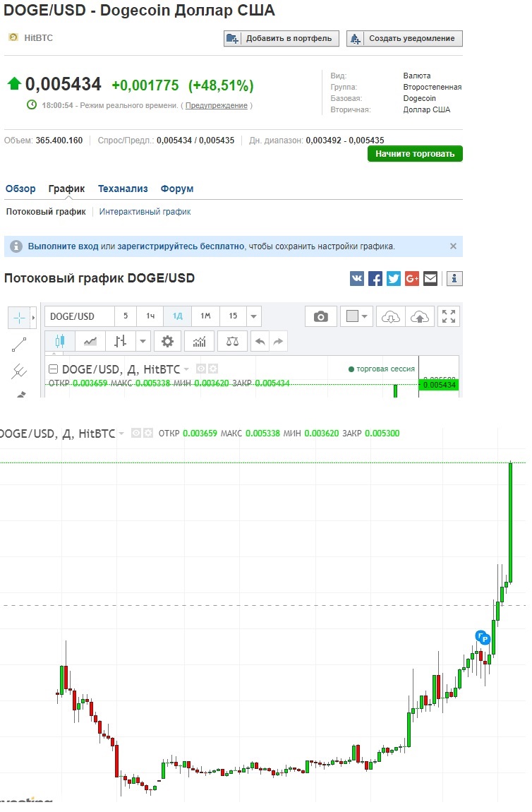The image size is (532, 812).
Task: Open DOGE/USD legend dropdown arrow in upper chart
Action: click(186, 369)
